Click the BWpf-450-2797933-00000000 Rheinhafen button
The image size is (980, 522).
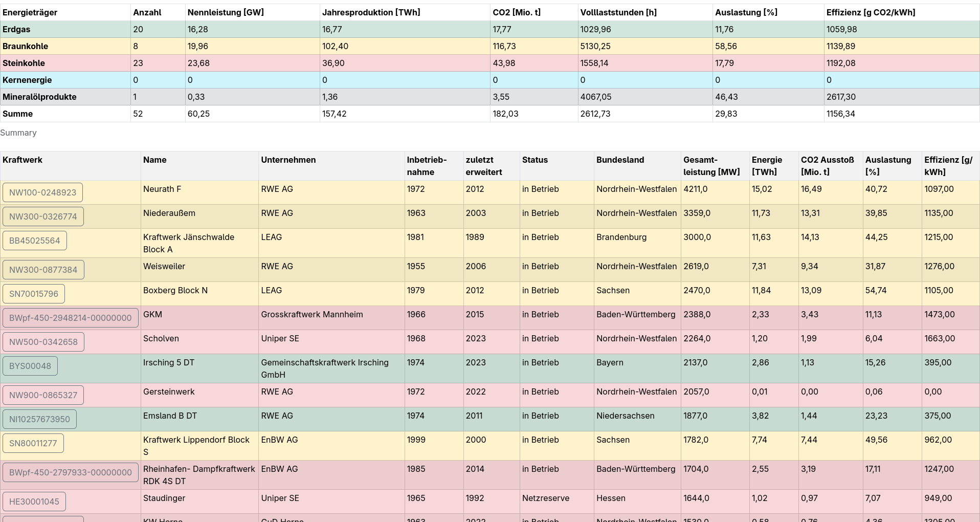[x=70, y=472]
